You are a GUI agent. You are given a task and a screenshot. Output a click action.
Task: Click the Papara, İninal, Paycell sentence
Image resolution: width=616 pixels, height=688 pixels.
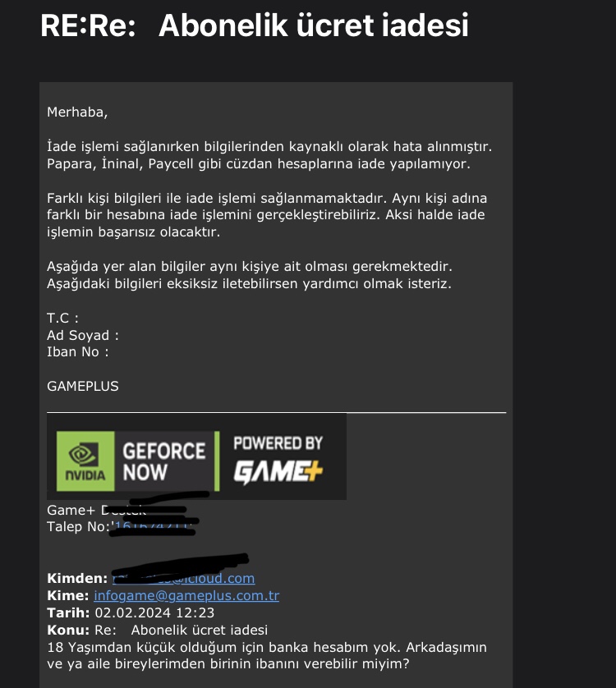click(x=259, y=163)
